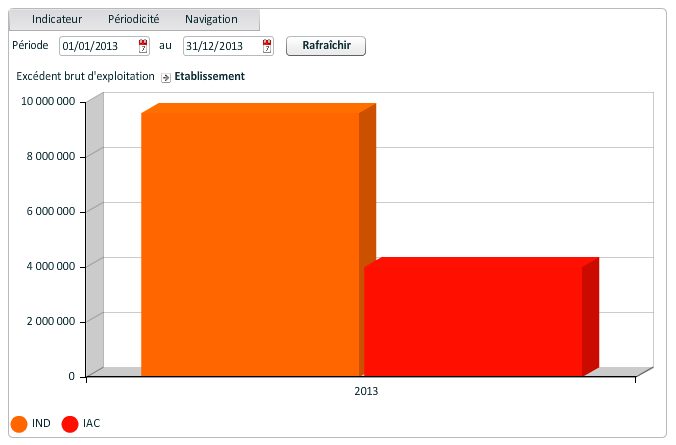676x445 pixels.
Task: Open calendar picker for start date 01/01/2013
Action: tap(143, 46)
